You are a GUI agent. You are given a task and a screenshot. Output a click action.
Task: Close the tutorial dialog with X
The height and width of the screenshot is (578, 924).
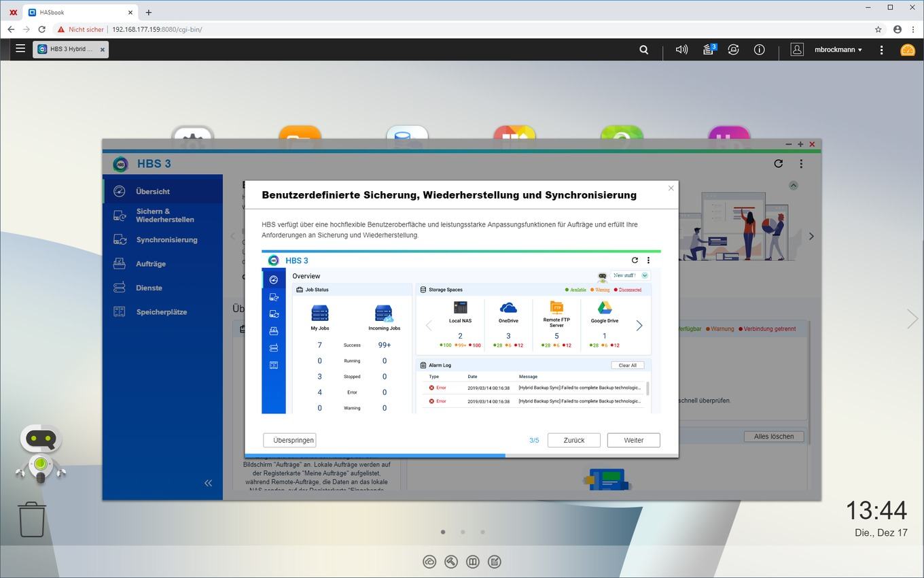(671, 188)
